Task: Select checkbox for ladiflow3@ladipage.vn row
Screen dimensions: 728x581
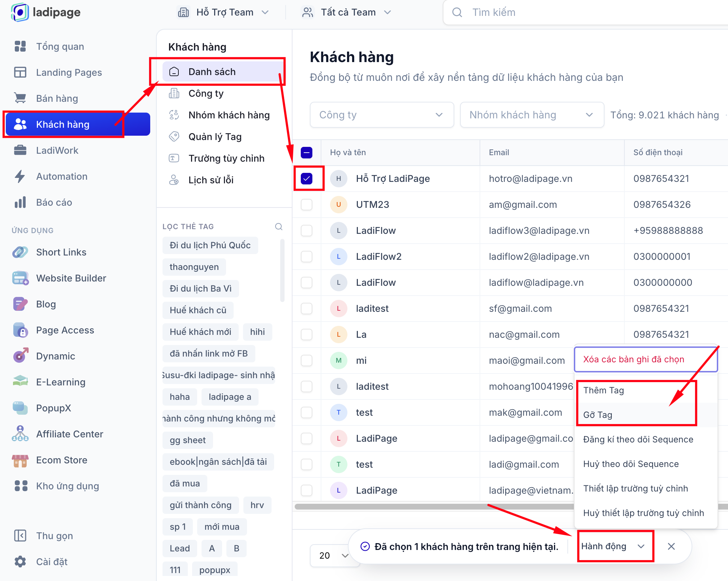Action: tap(307, 231)
